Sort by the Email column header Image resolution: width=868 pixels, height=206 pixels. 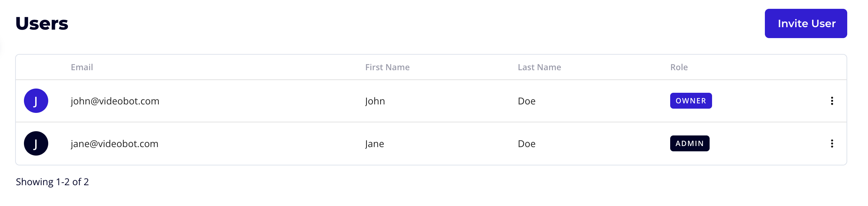pos(82,67)
